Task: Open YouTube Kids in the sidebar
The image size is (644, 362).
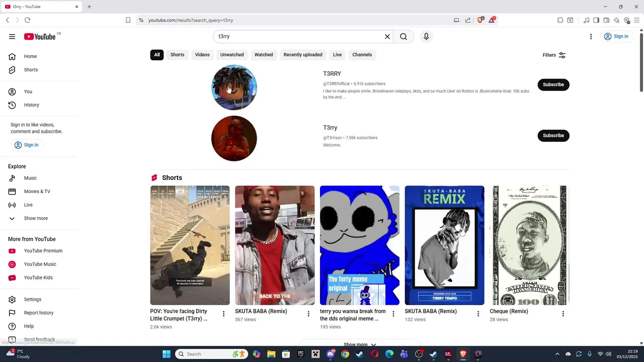Action: click(39, 278)
